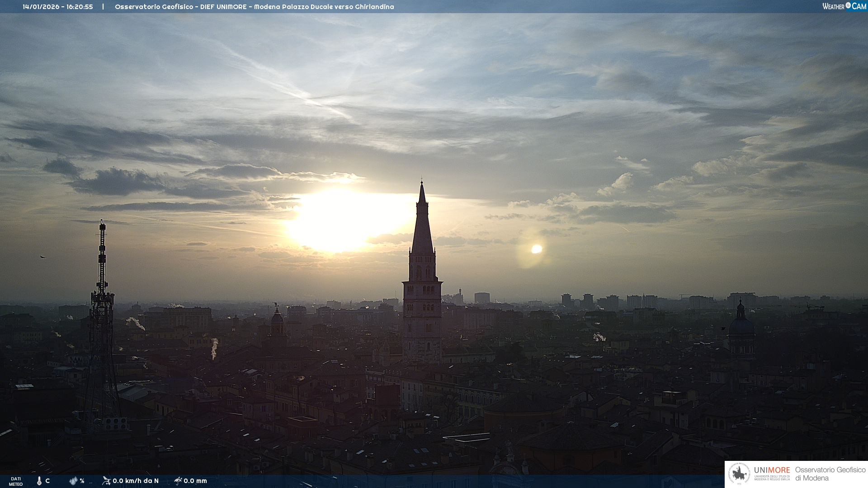This screenshot has height=488, width=868.
Task: Click the small round lens flare
Action: pyautogui.click(x=537, y=249)
